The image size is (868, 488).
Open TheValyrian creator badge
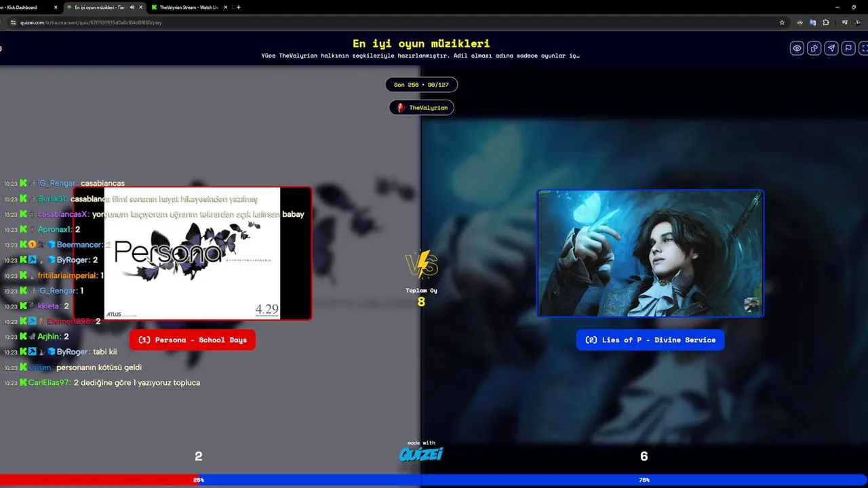tap(421, 108)
